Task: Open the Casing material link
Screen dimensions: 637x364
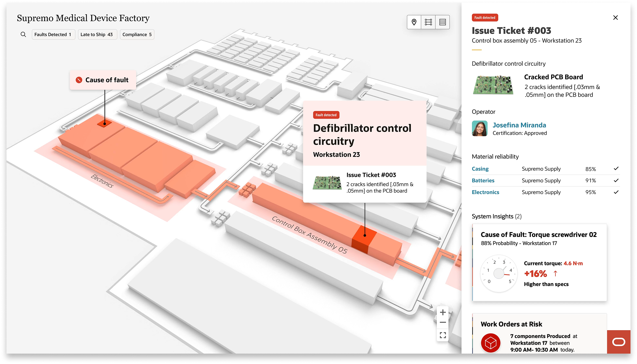Action: click(x=480, y=169)
